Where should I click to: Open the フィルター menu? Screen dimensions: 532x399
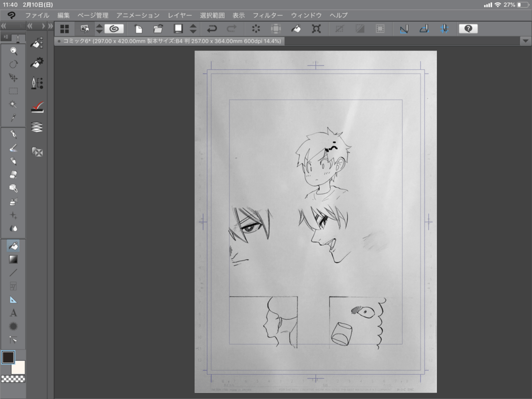[268, 16]
